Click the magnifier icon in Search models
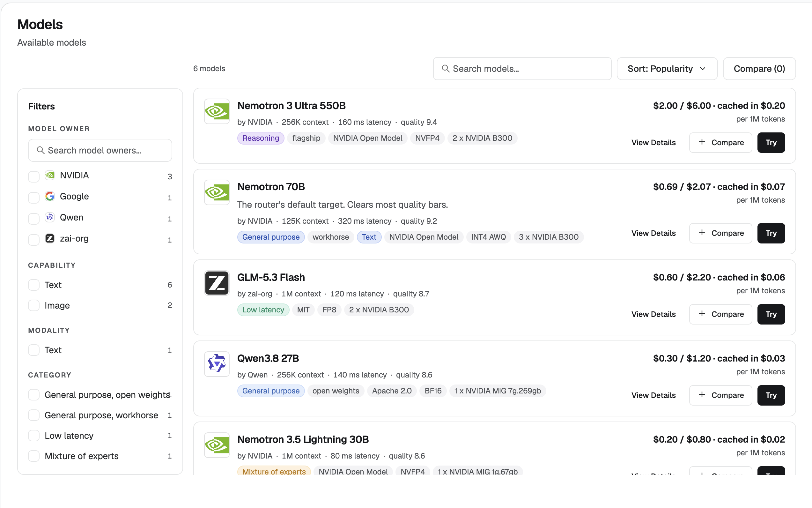The height and width of the screenshot is (508, 812). tap(445, 69)
